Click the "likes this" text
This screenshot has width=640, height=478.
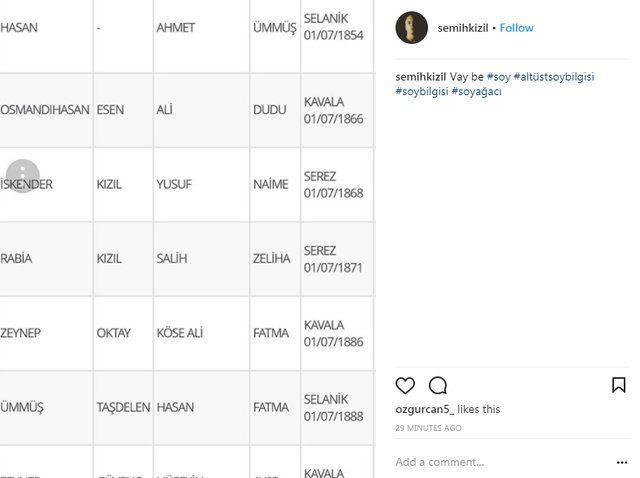click(479, 409)
